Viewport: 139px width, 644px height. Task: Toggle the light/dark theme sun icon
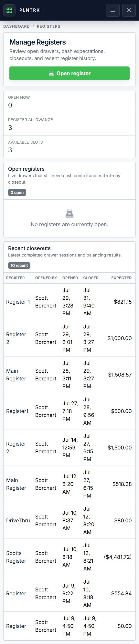(x=129, y=10)
